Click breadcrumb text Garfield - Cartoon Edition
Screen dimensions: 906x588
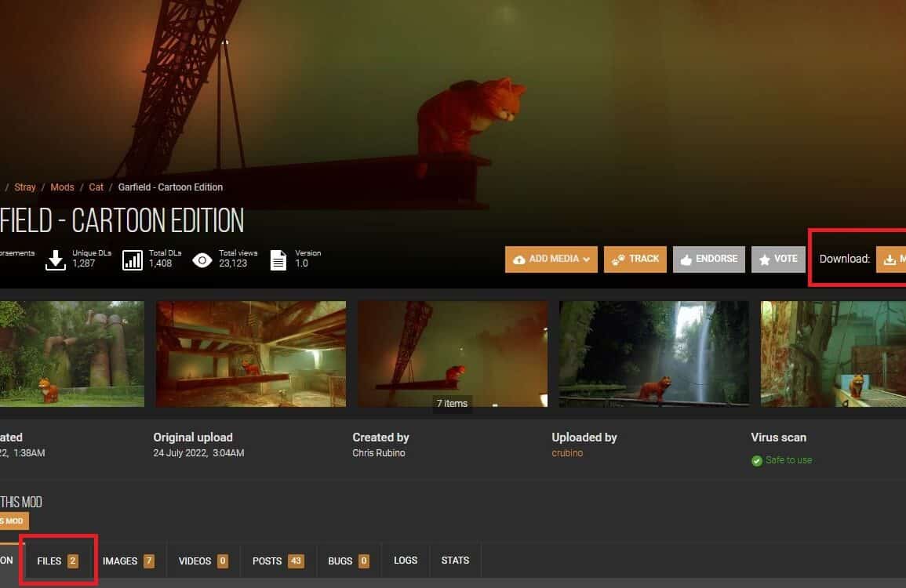[170, 187]
